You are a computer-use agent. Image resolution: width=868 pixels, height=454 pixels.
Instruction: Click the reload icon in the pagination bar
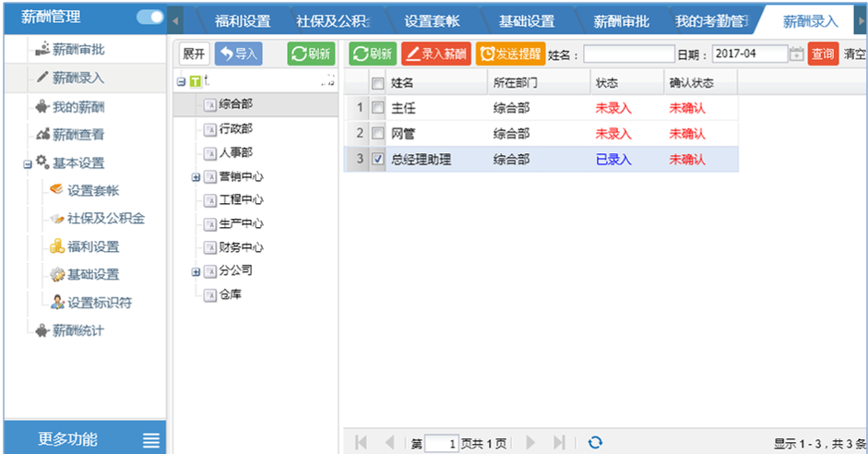point(595,443)
